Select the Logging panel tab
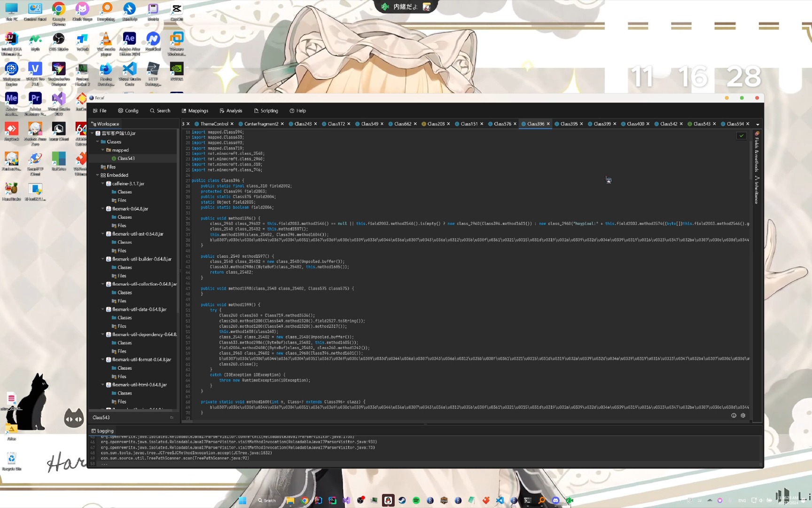 102,431
